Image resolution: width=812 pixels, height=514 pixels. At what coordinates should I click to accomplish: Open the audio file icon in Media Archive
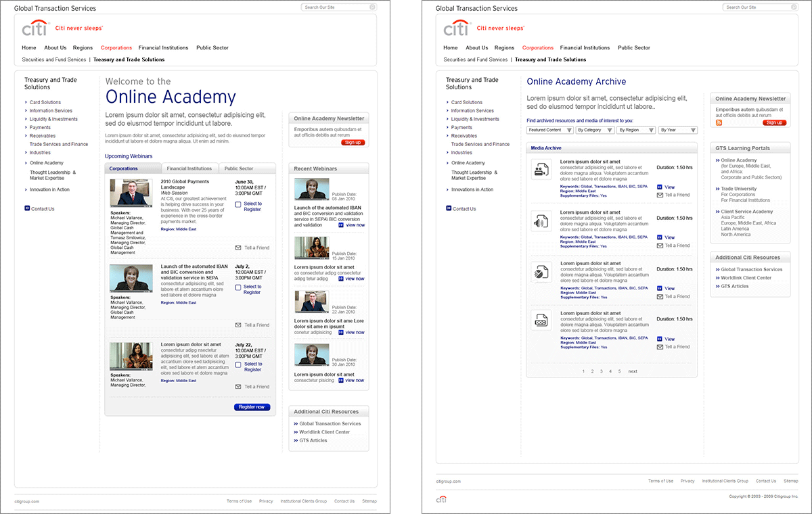click(541, 221)
